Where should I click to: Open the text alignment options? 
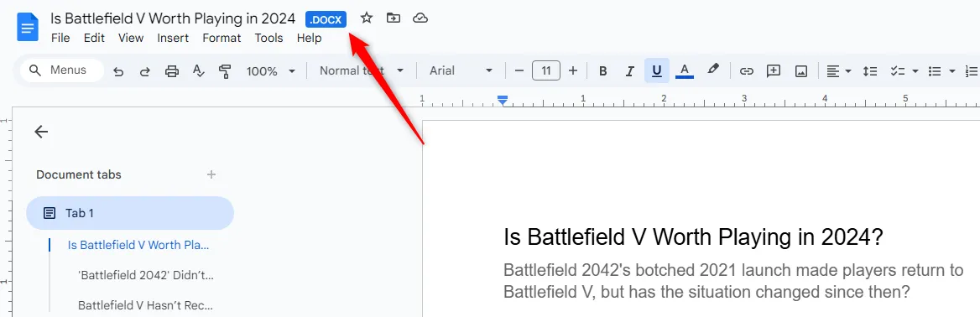pyautogui.click(x=839, y=71)
